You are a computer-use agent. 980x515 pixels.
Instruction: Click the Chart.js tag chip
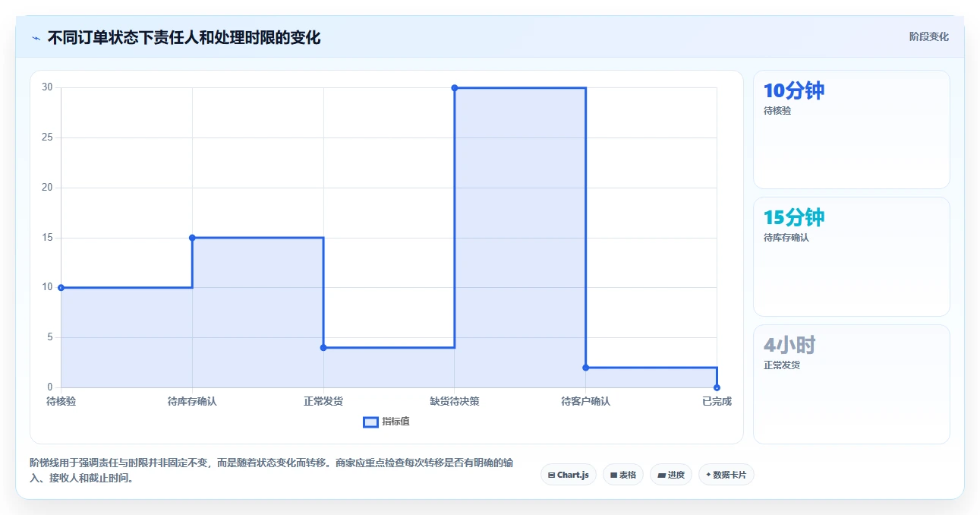click(x=569, y=475)
